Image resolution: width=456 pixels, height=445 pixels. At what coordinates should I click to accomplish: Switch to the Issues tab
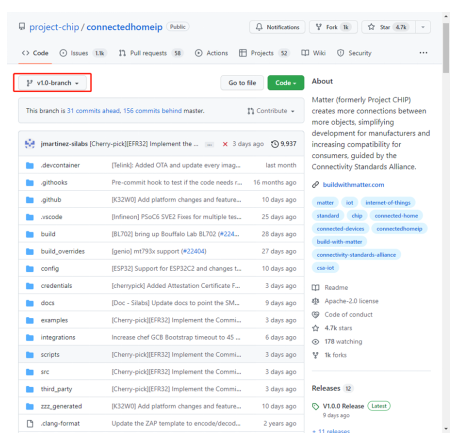(x=83, y=53)
